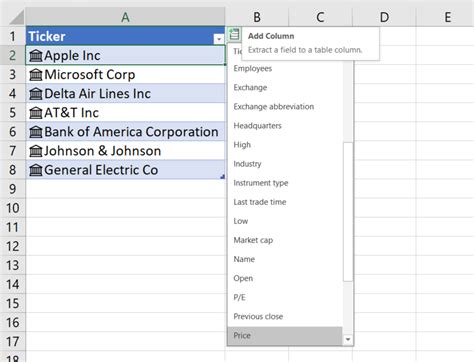Screen dimensions: 474x362
Task: Select the Microsoft Corp cell
Action: [125, 75]
